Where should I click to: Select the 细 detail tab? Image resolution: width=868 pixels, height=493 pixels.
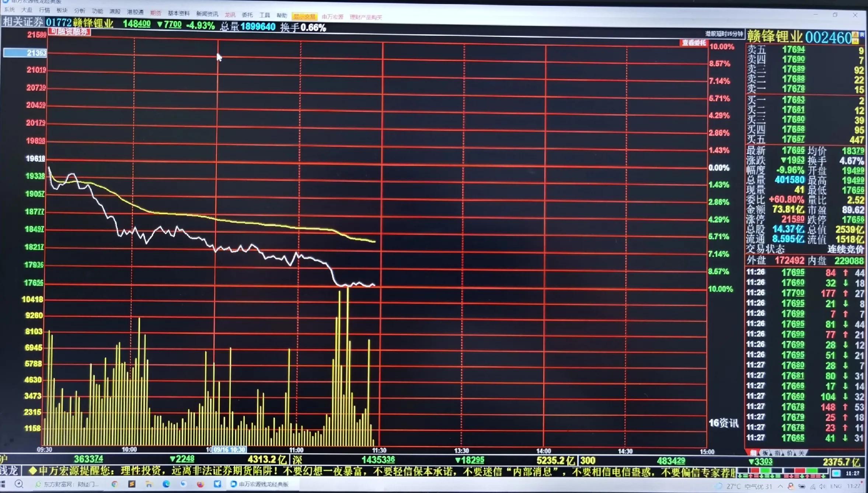(x=753, y=452)
